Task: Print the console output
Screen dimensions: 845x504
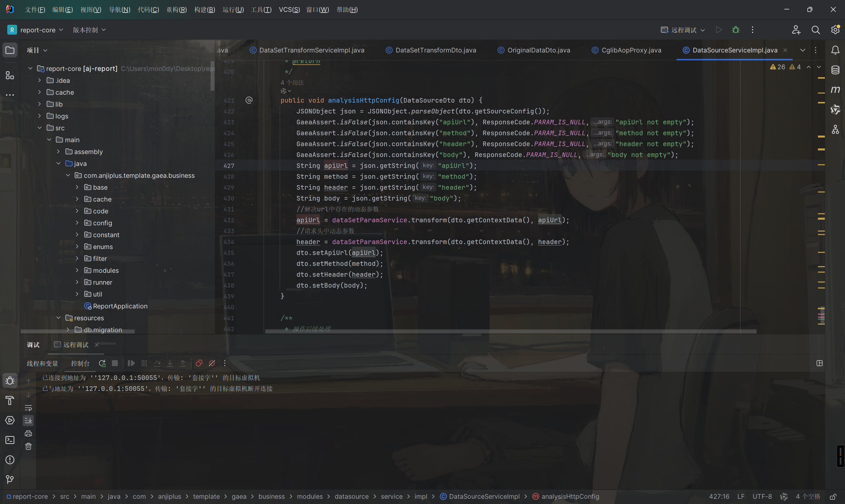Action: coord(28,433)
